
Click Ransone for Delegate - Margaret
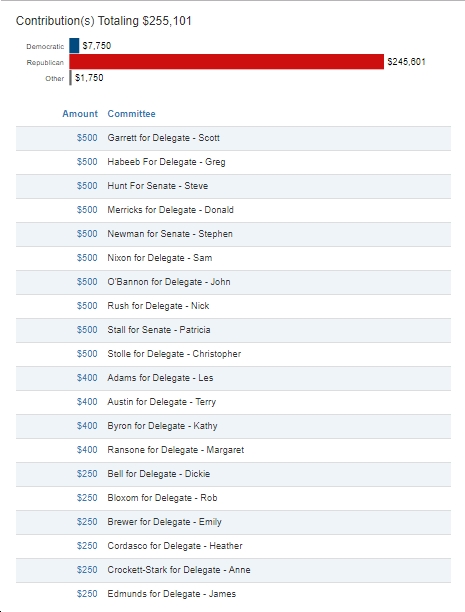(176, 450)
